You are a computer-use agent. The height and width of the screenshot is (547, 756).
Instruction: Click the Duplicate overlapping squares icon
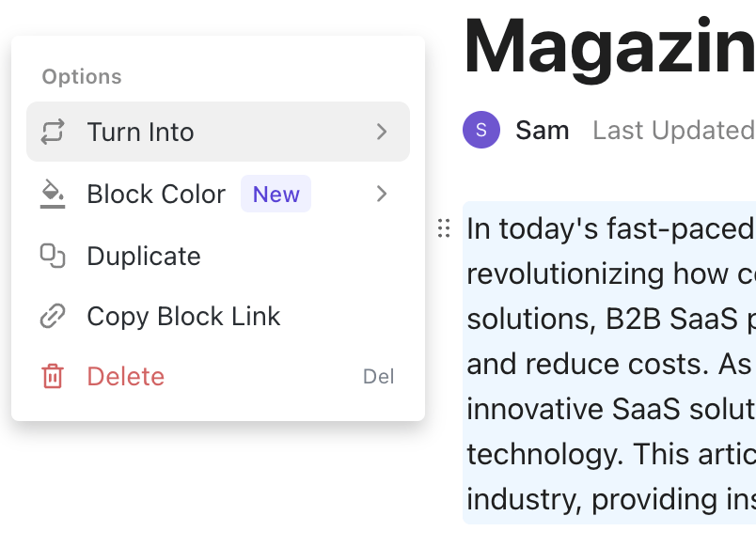[x=53, y=257]
